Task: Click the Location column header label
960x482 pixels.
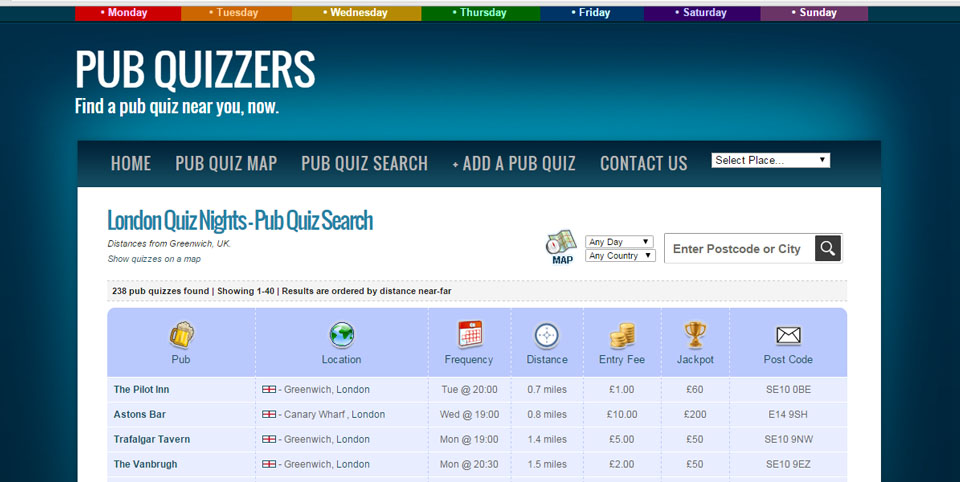Action: 342,360
